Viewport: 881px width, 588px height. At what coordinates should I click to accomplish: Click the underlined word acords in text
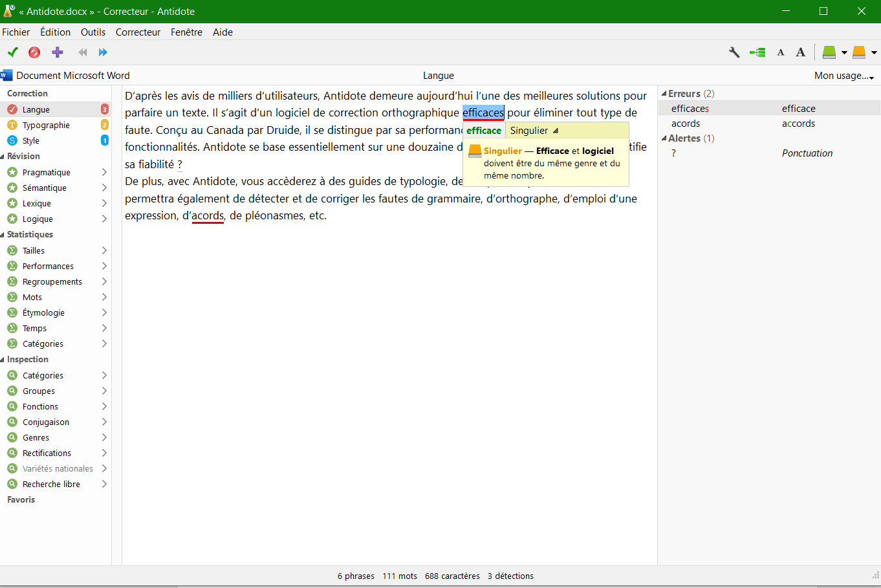208,216
